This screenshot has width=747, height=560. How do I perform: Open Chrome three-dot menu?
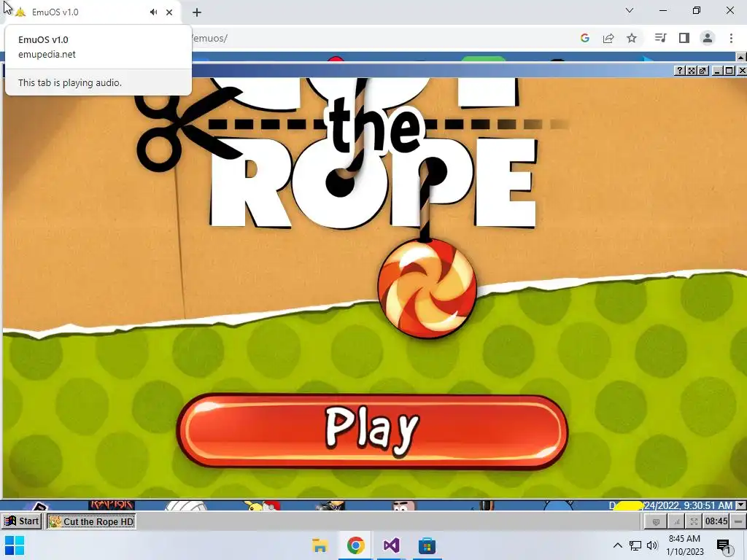tap(731, 38)
